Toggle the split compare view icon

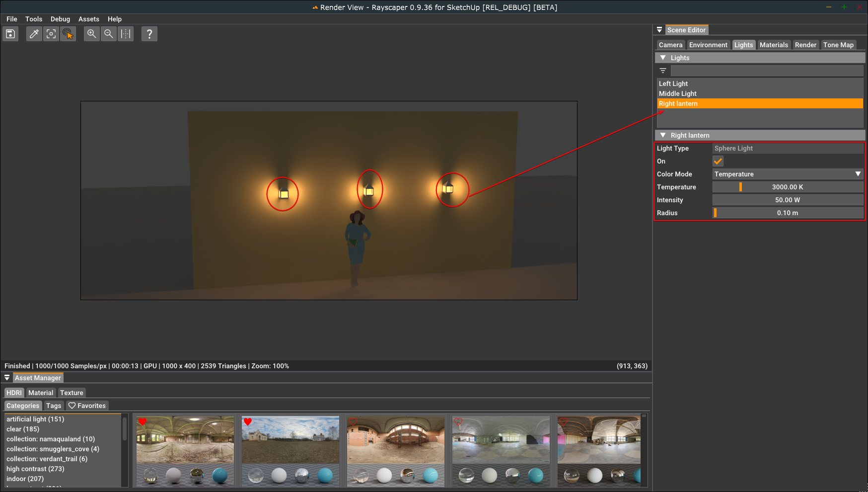tap(126, 34)
